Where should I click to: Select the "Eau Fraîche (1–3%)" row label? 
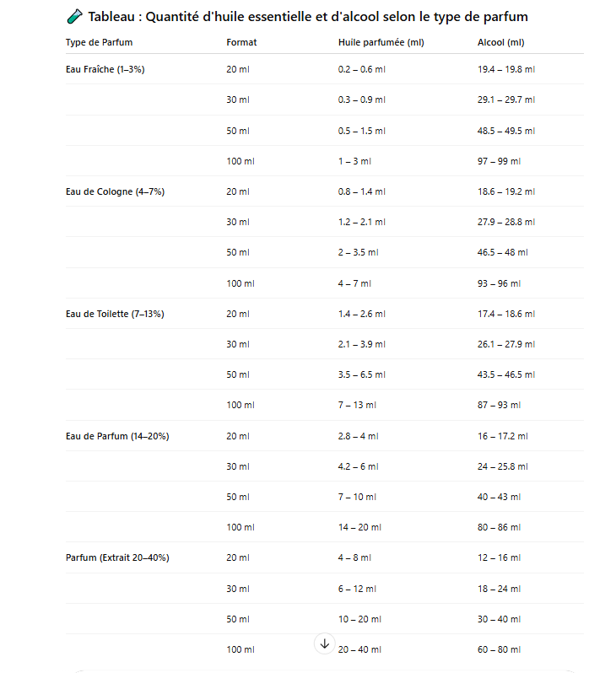[105, 69]
